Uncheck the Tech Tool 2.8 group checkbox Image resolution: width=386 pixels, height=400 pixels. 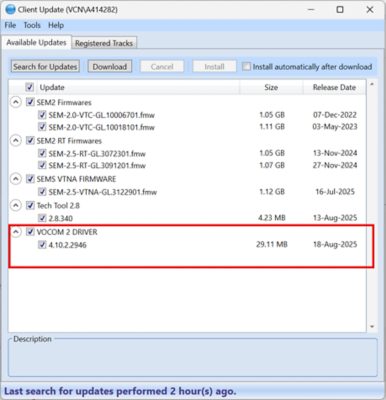coord(30,205)
